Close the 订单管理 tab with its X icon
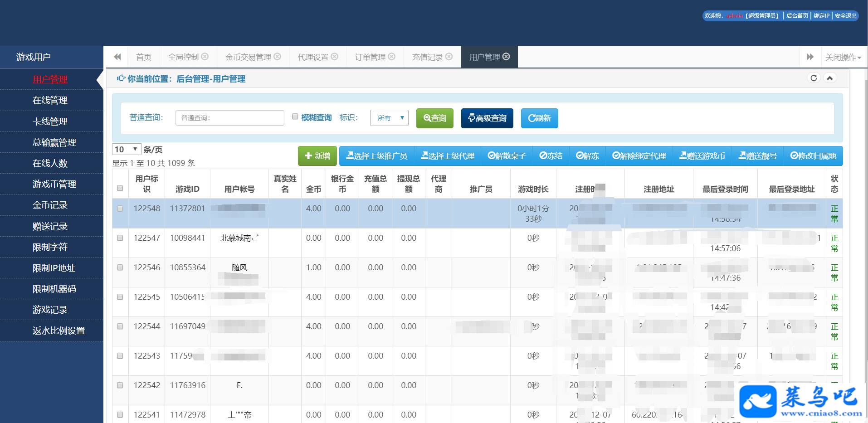The image size is (868, 423). pyautogui.click(x=392, y=57)
